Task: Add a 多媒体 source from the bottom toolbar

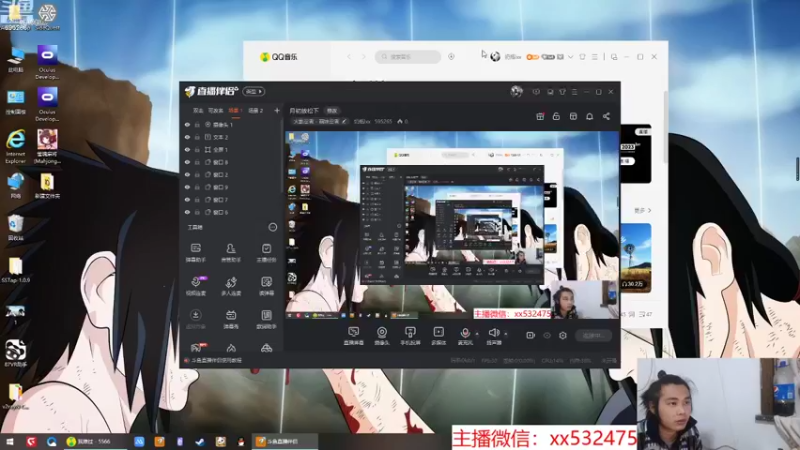Action: [438, 336]
